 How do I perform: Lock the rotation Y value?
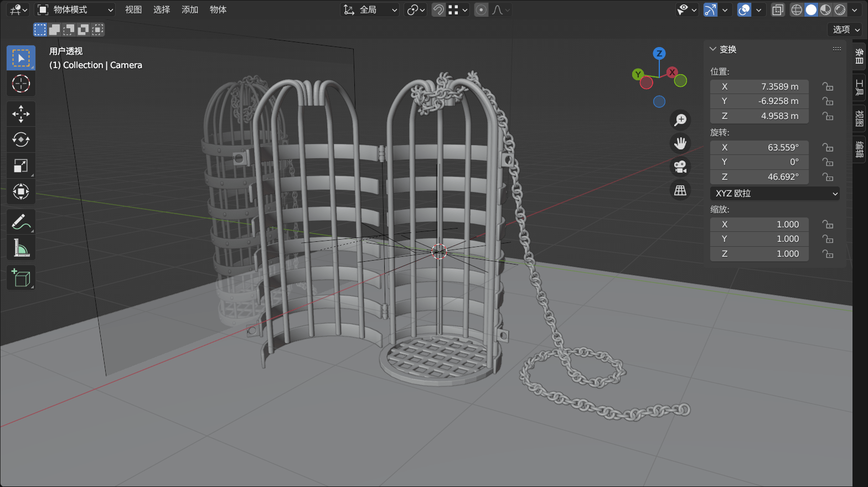click(828, 162)
